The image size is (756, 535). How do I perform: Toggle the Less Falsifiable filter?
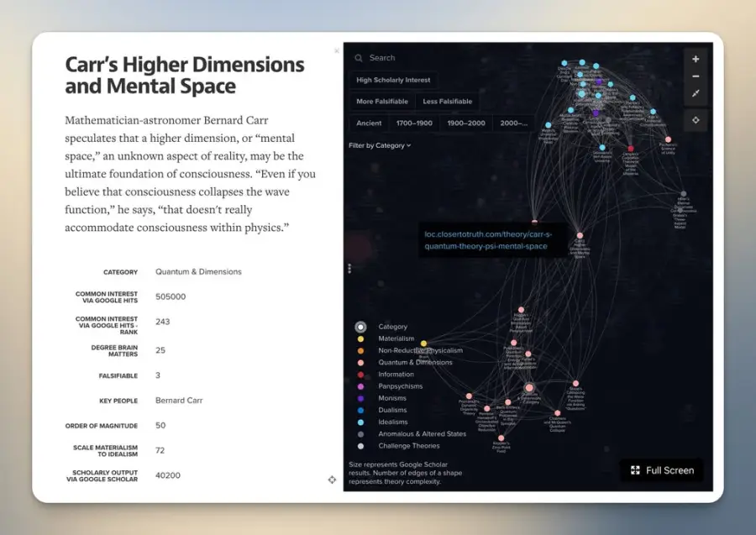click(x=448, y=102)
